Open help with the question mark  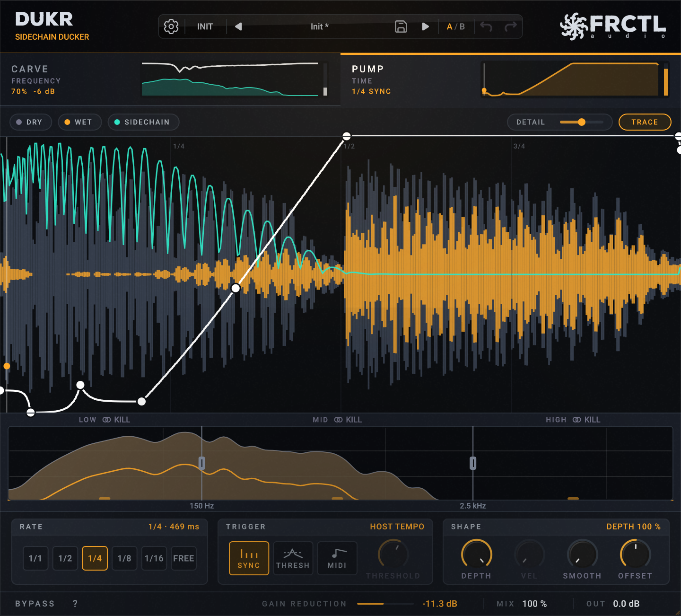(75, 604)
